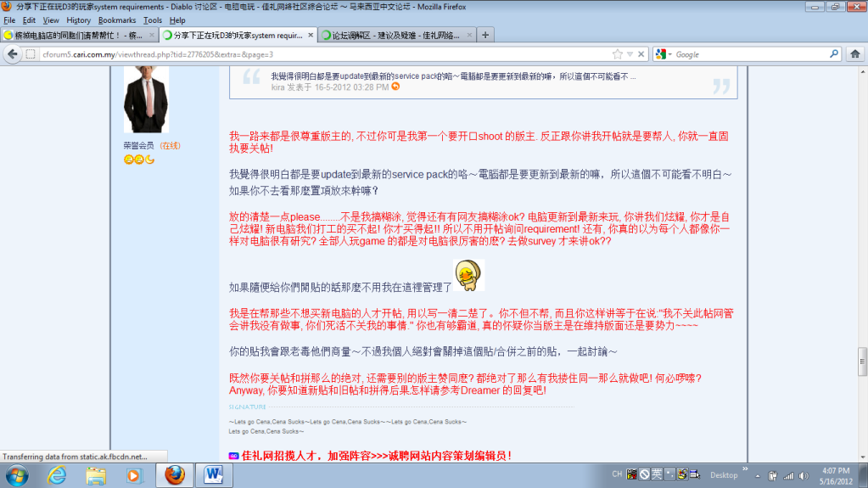Switch to Microsoft Word on taskbar
Image resolution: width=868 pixels, height=488 pixels.
click(214, 475)
